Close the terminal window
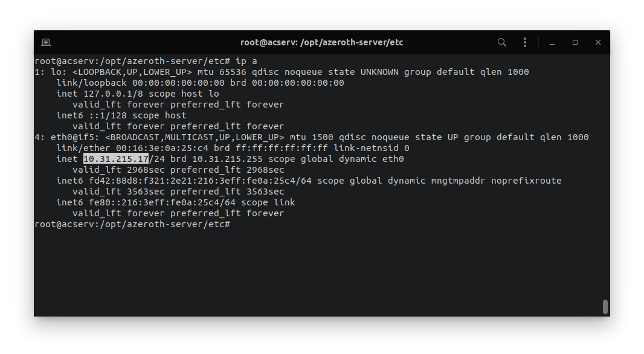Screen dimensions: 644x354 (598, 42)
